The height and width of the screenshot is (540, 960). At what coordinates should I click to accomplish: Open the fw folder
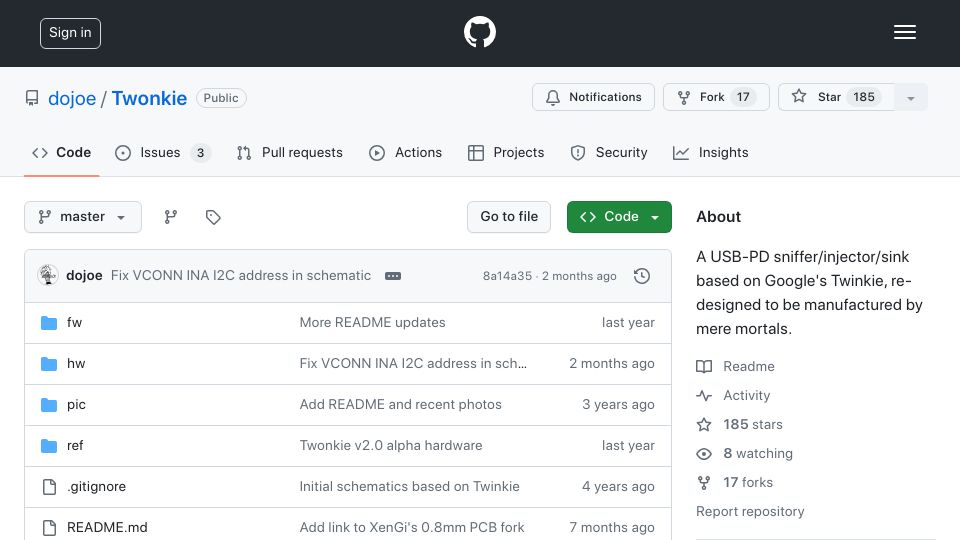74,323
